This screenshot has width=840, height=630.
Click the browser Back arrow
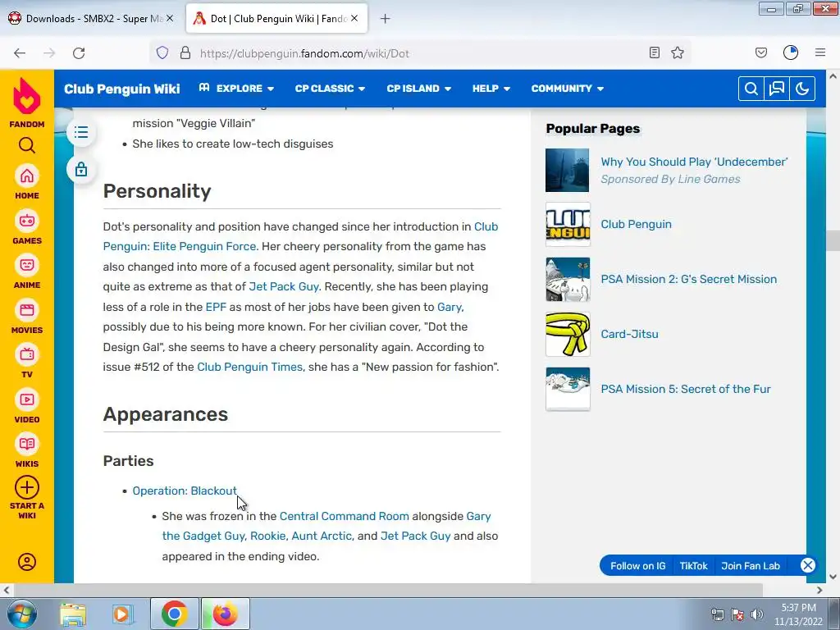pyautogui.click(x=20, y=53)
